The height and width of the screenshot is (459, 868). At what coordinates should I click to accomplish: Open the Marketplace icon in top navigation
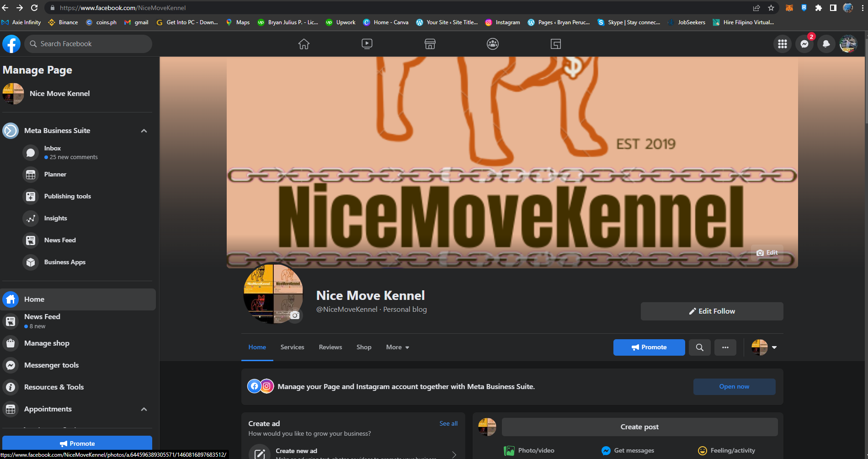coord(430,44)
